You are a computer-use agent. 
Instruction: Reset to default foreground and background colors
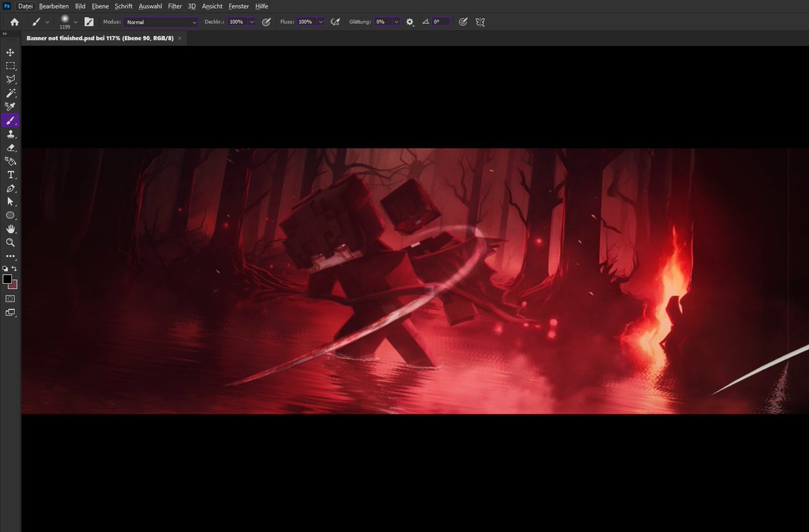pyautogui.click(x=5, y=268)
